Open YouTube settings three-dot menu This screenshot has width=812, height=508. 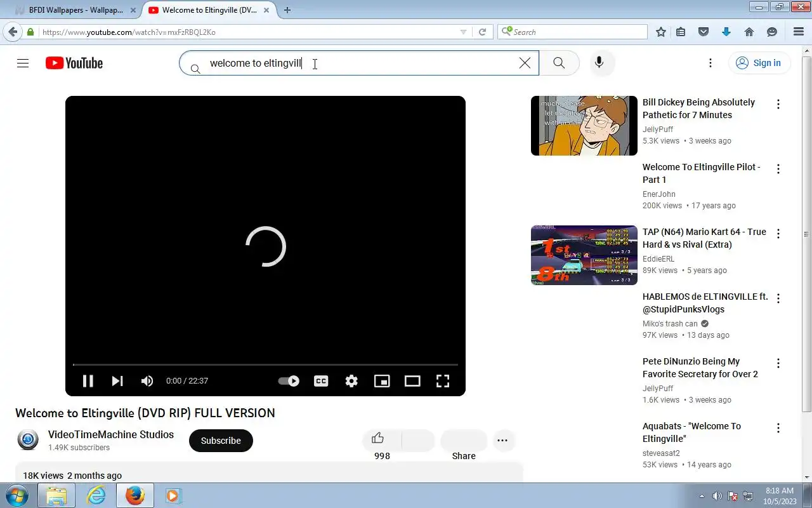(710, 63)
